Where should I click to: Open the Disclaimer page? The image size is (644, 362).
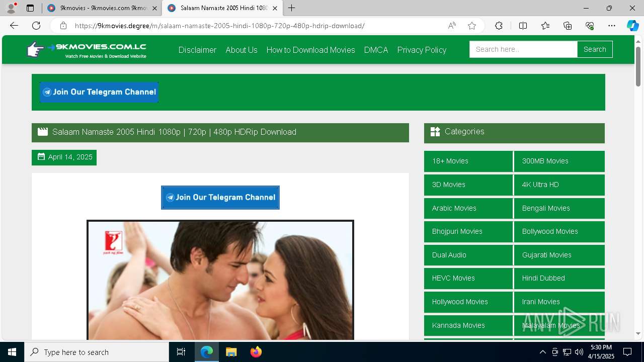pyautogui.click(x=197, y=50)
